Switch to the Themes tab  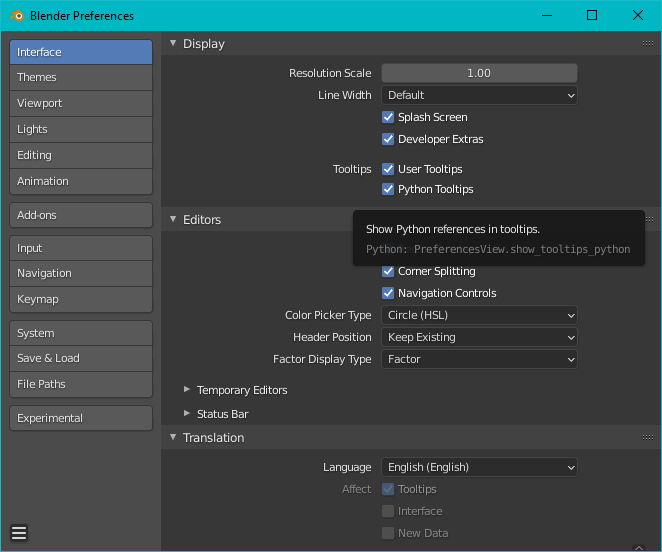click(81, 77)
